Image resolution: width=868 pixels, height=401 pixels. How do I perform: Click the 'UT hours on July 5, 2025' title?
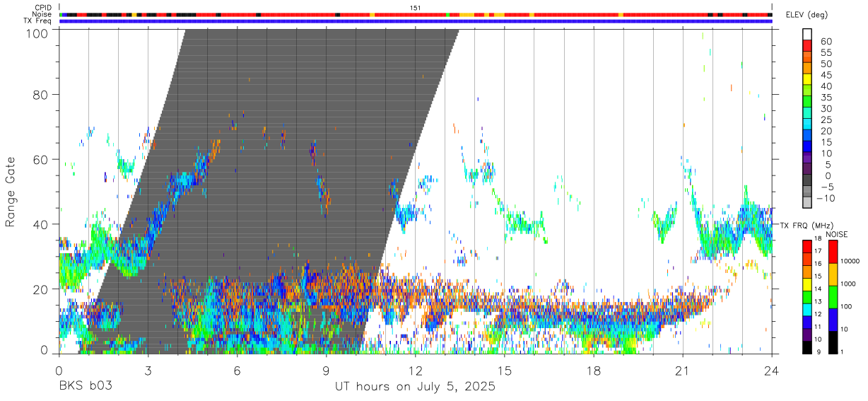point(416,388)
